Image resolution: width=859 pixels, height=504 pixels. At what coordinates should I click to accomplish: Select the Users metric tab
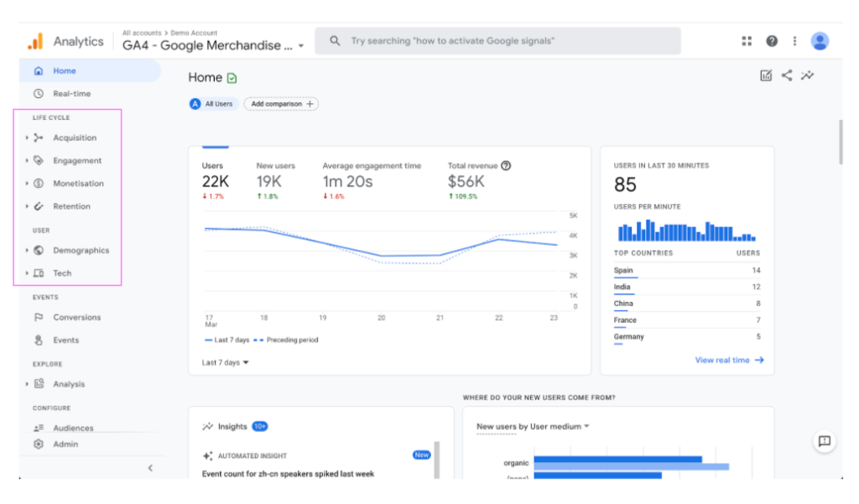216,181
